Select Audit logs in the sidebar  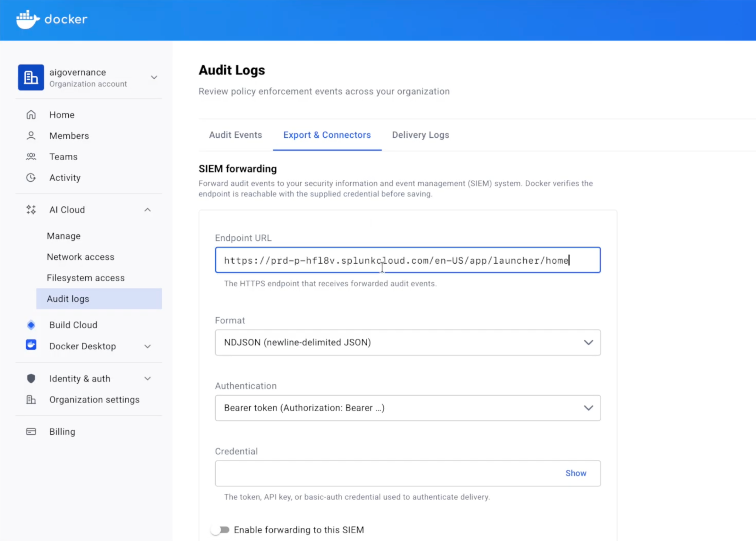pos(99,299)
